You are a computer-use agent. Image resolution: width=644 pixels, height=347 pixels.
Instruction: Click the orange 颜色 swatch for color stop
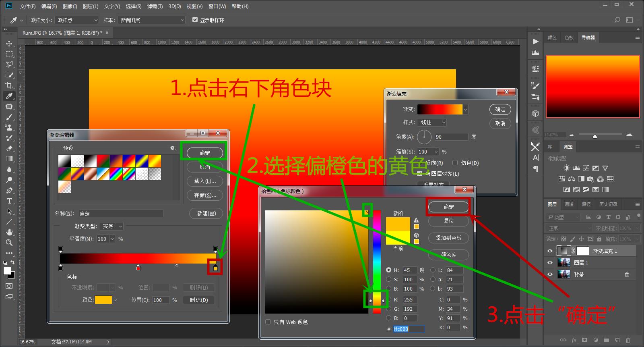coord(103,300)
